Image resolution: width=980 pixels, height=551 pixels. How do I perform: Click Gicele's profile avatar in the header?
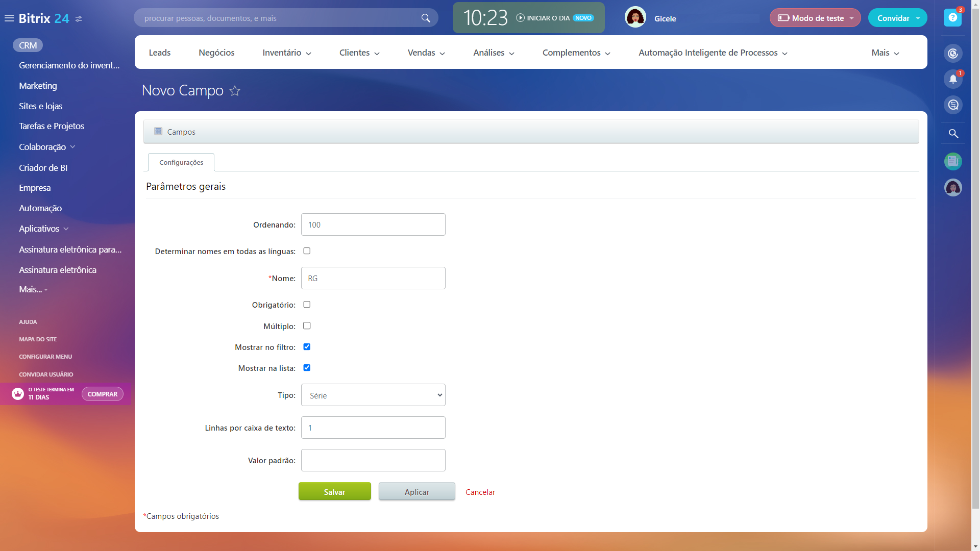[635, 18]
